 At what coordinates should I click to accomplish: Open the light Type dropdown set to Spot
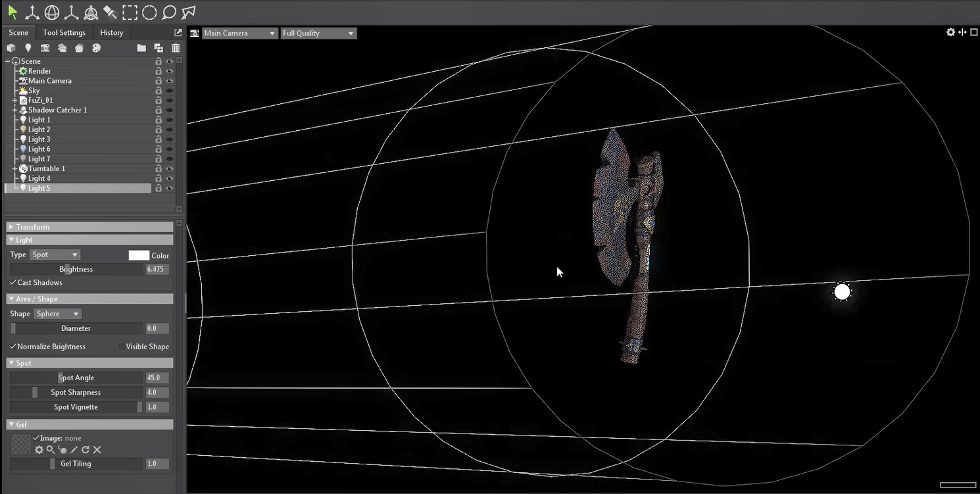tap(55, 255)
